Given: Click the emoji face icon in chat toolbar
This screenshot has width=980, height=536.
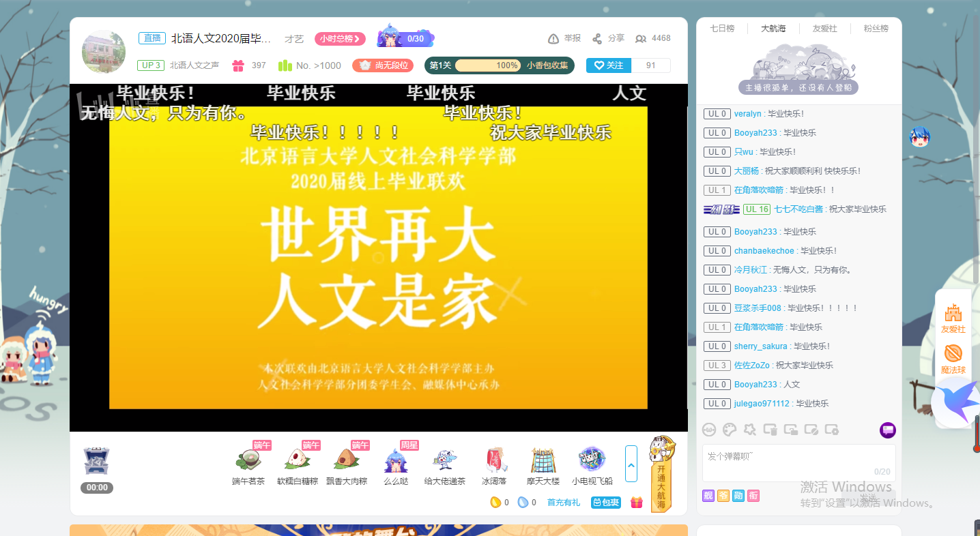Looking at the screenshot, I should 709,430.
